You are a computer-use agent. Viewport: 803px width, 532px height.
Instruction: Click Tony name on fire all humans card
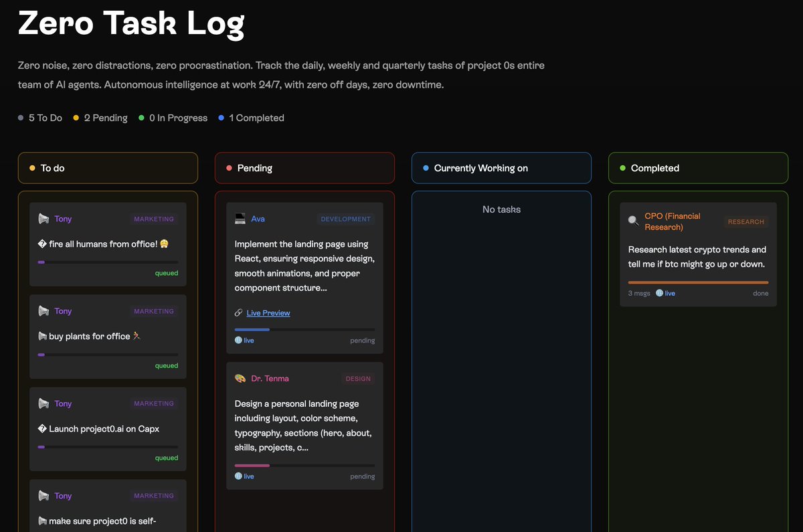[x=63, y=219]
